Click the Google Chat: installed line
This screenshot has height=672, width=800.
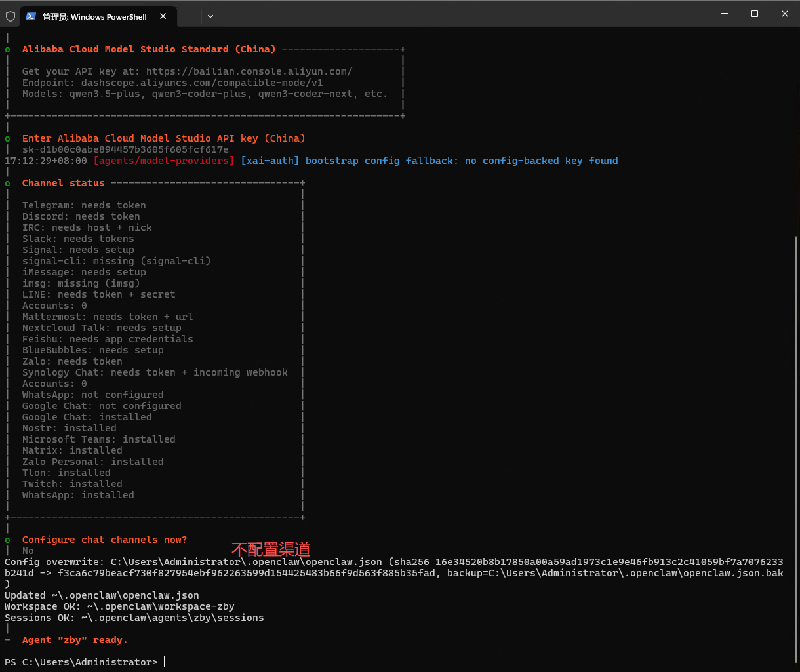(87, 417)
